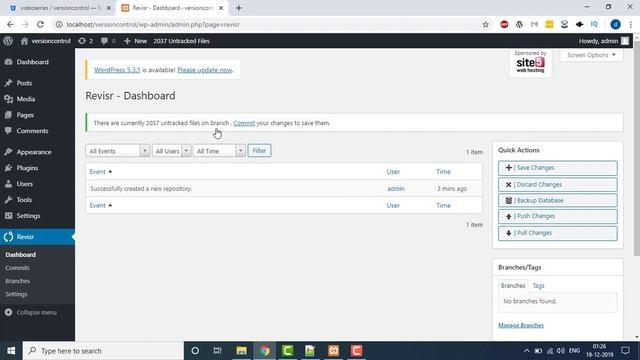Open 2037 Untracked Files admin bar item

pyautogui.click(x=182, y=41)
